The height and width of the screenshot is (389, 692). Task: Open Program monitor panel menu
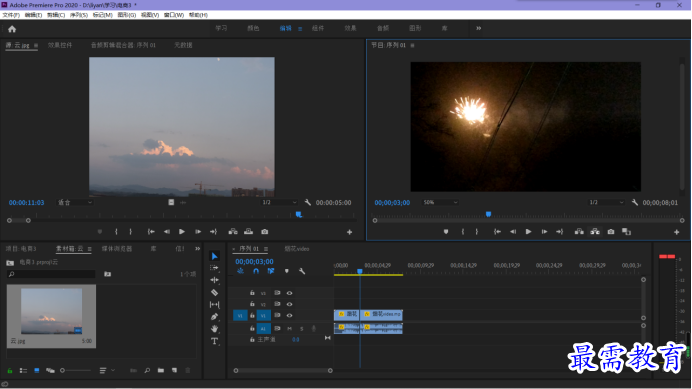point(412,45)
